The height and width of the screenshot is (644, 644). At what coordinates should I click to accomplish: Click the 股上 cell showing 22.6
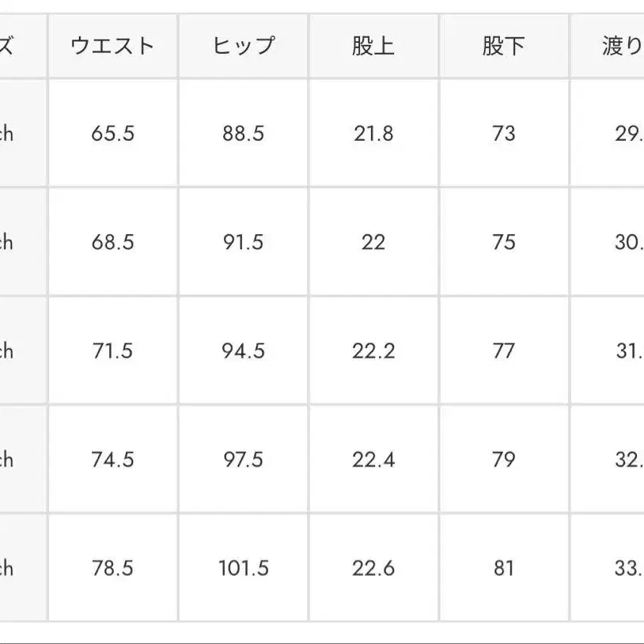(x=373, y=567)
